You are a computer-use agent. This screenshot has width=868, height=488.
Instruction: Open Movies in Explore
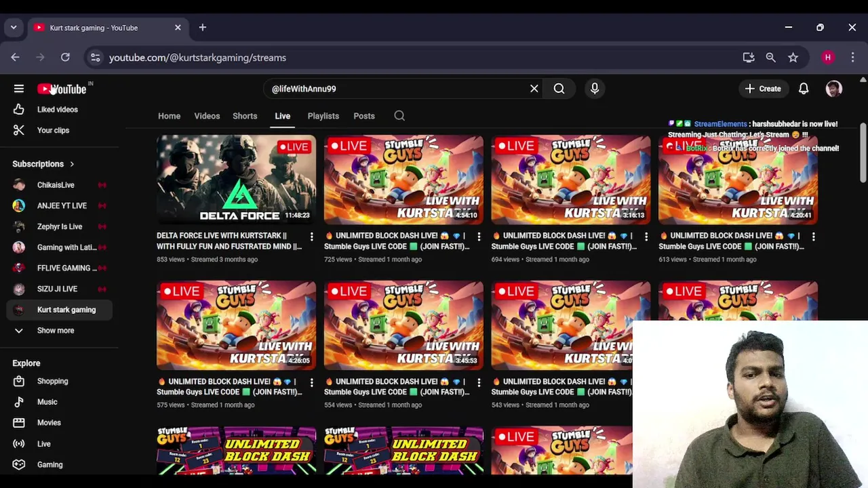point(60,422)
